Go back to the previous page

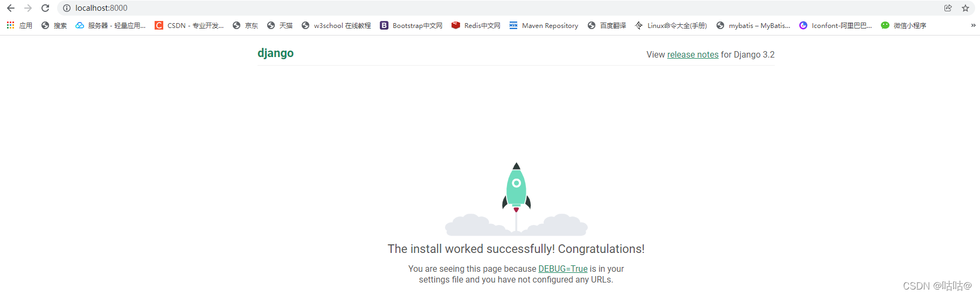(x=11, y=8)
